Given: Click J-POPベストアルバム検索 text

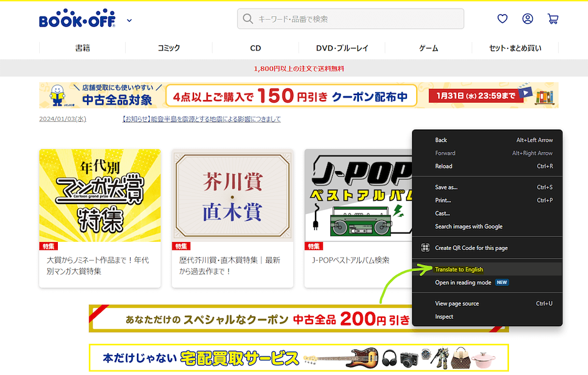Looking at the screenshot, I should coord(351,260).
